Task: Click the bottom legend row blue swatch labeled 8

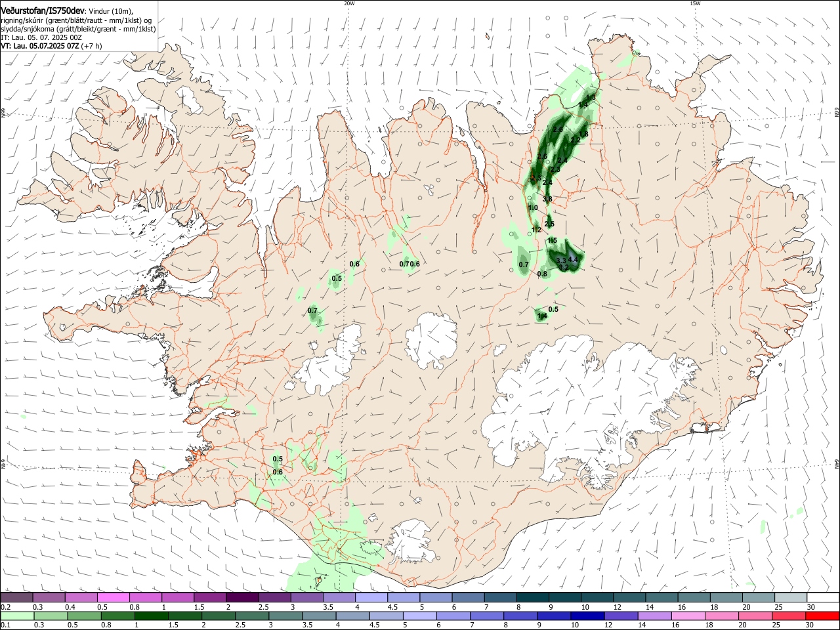Action: click(x=520, y=616)
